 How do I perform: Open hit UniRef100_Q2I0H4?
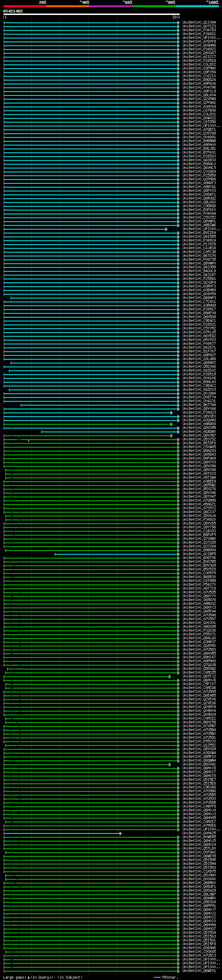click(199, 23)
